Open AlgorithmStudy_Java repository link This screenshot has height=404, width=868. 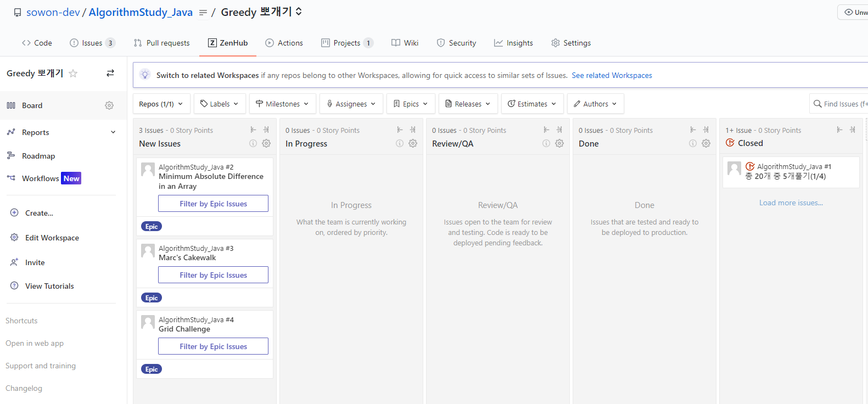[141, 12]
